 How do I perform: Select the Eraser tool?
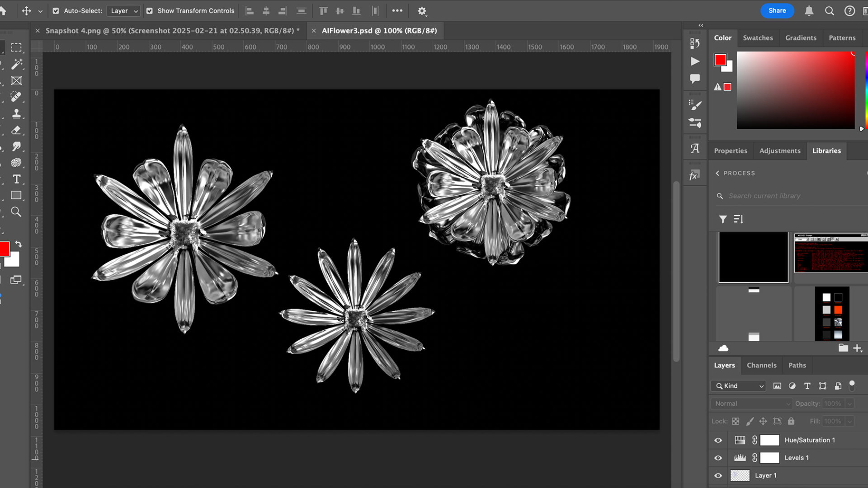click(17, 131)
